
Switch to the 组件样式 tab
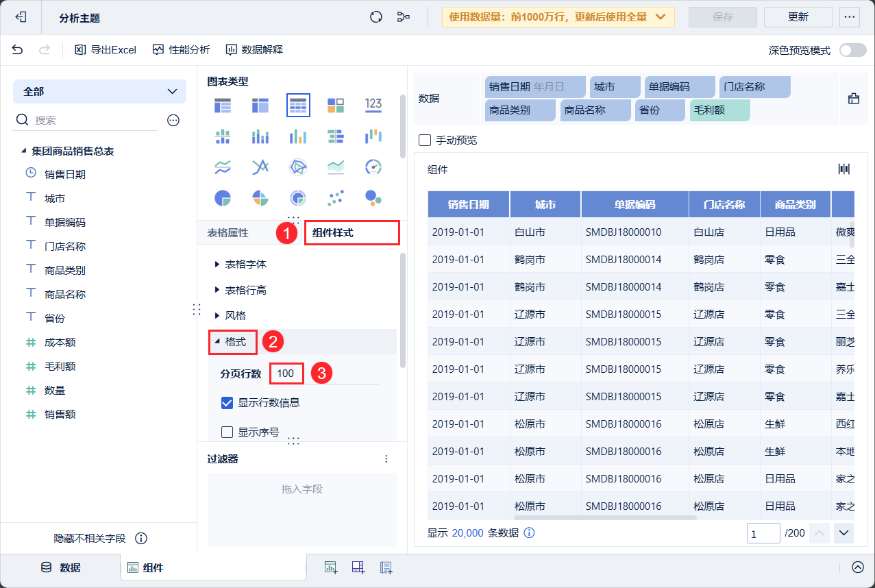point(334,233)
